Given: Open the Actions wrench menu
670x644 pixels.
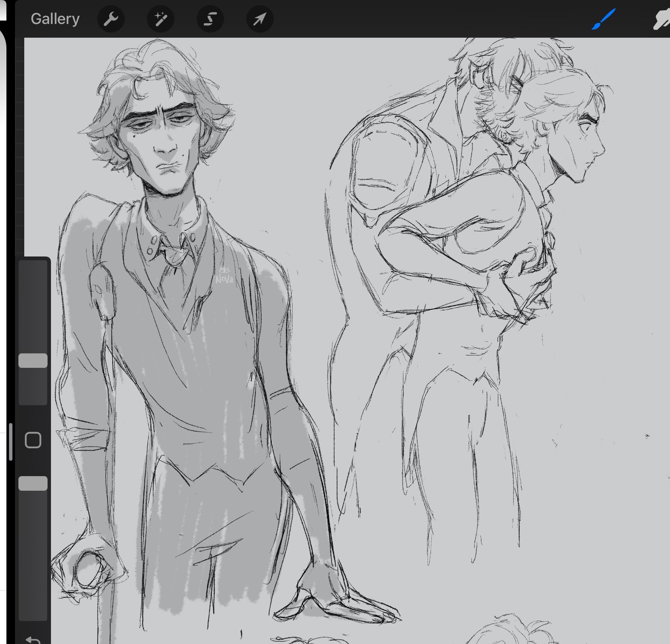Looking at the screenshot, I should coord(111,19).
